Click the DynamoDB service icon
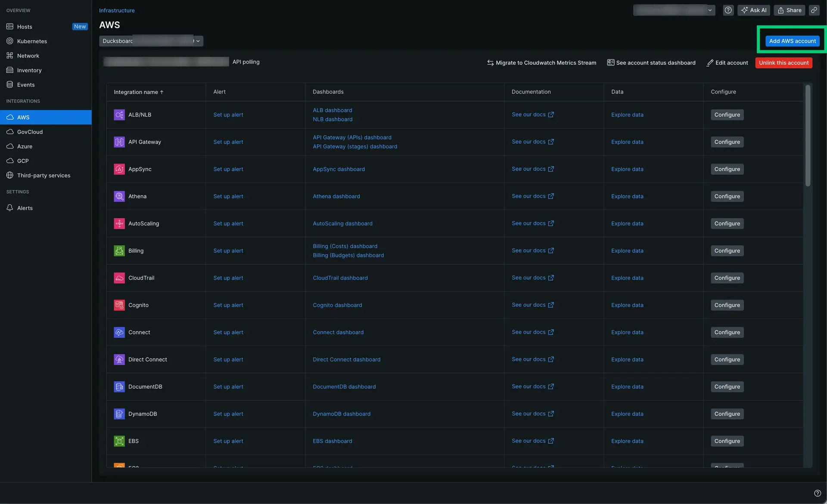The image size is (827, 504). (119, 414)
